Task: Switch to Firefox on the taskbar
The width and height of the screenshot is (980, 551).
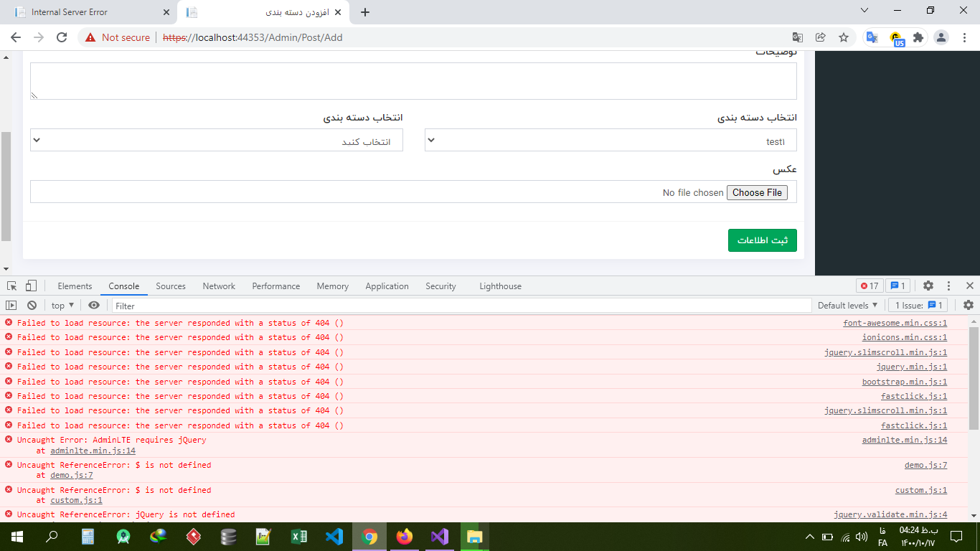Action: pos(405,537)
